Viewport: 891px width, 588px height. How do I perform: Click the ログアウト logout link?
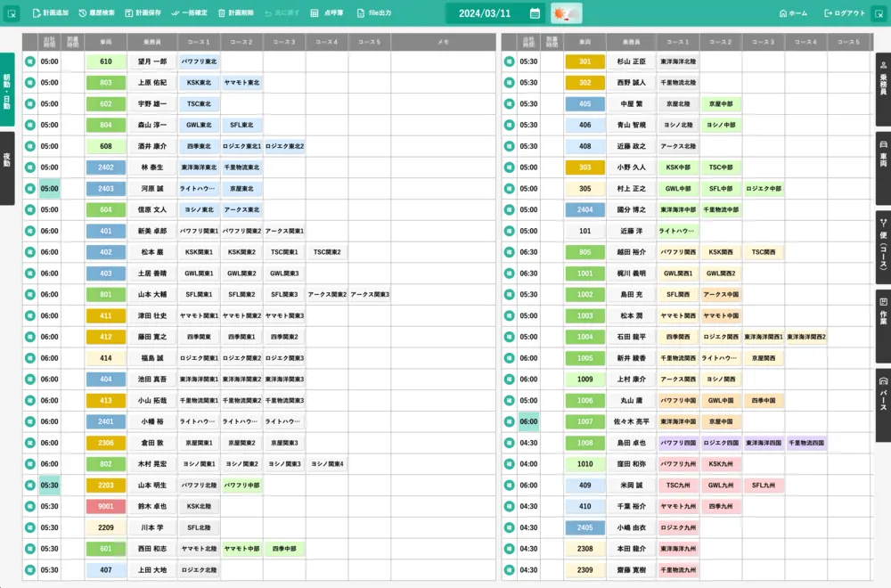[x=845, y=13]
